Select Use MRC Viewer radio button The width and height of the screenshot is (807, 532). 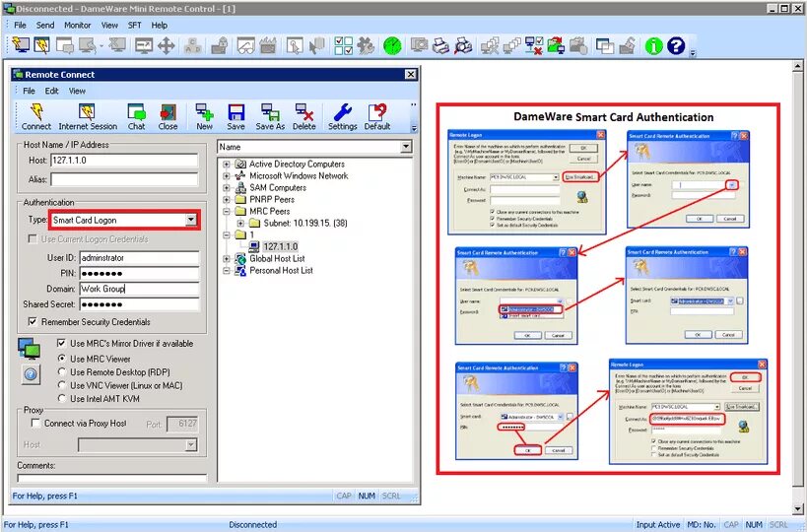tap(61, 358)
